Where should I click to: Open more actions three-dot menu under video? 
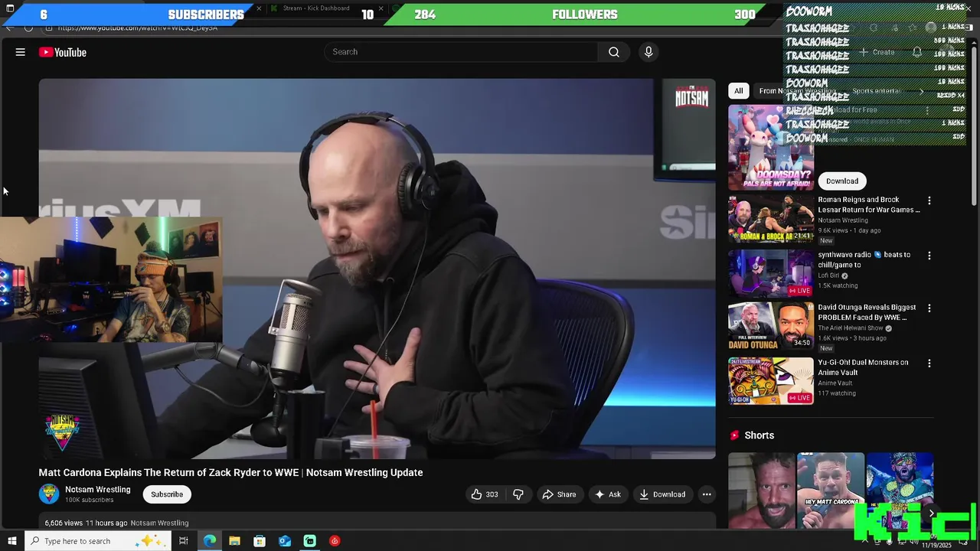pyautogui.click(x=707, y=494)
